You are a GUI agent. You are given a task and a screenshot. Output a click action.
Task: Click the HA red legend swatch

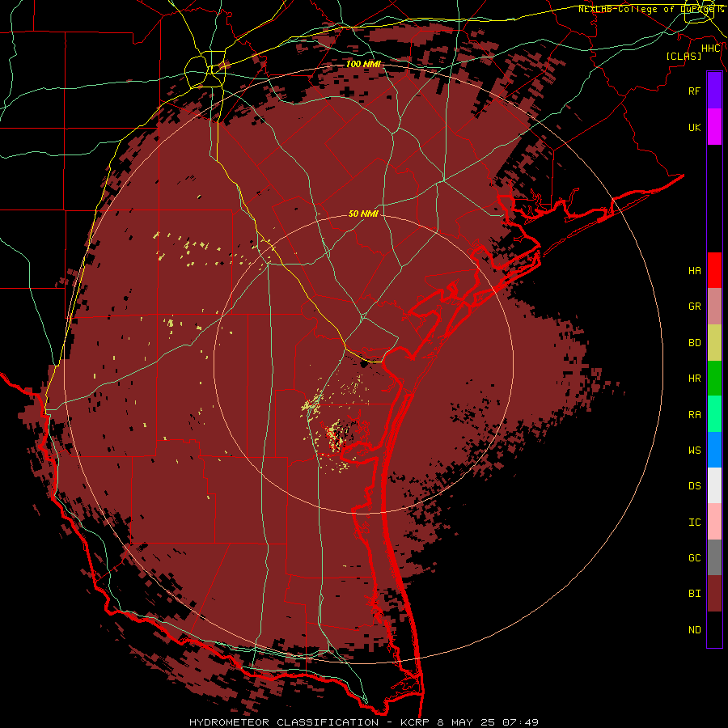(x=714, y=270)
